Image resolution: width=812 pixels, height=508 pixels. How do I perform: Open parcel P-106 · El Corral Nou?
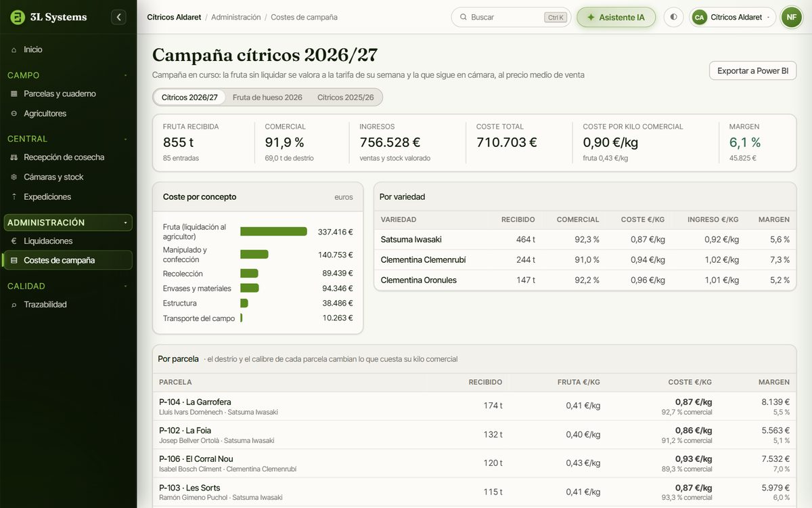click(474, 463)
